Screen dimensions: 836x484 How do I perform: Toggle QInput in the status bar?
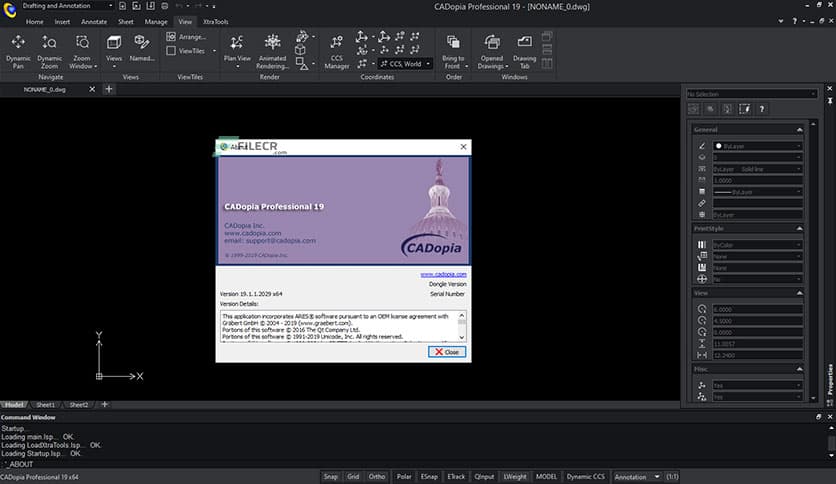click(484, 477)
